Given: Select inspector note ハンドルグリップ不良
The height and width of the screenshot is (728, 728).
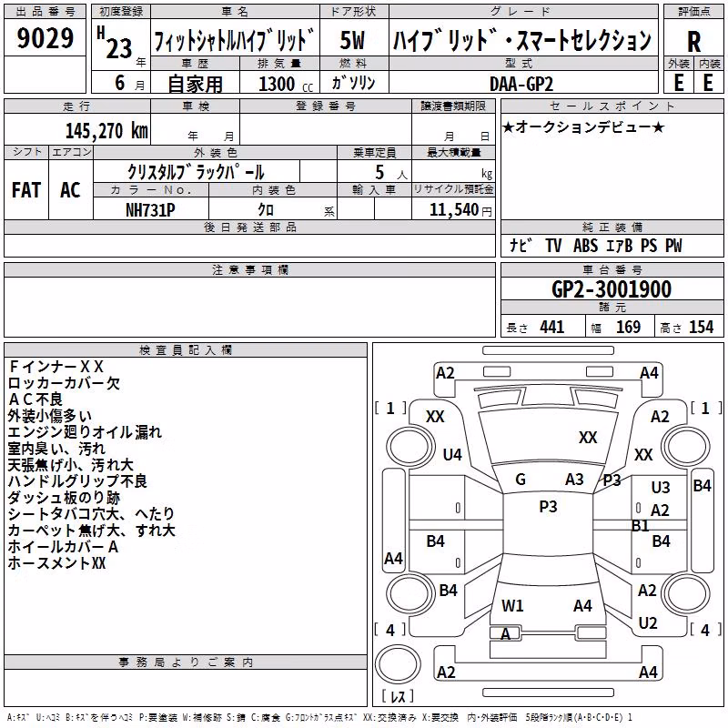Looking at the screenshot, I should (x=77, y=481).
